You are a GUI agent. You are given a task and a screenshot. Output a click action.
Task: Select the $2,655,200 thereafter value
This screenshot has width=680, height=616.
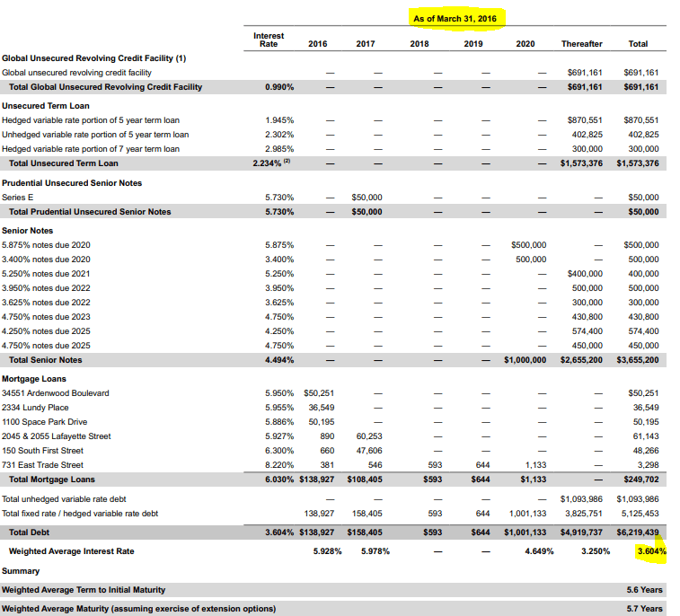point(581,360)
